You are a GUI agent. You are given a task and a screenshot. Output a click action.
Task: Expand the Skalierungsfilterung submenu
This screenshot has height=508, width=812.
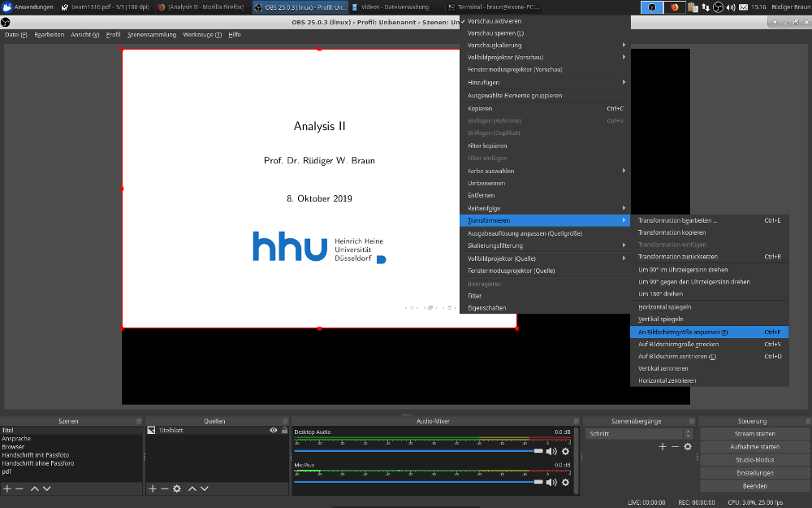[545, 245]
